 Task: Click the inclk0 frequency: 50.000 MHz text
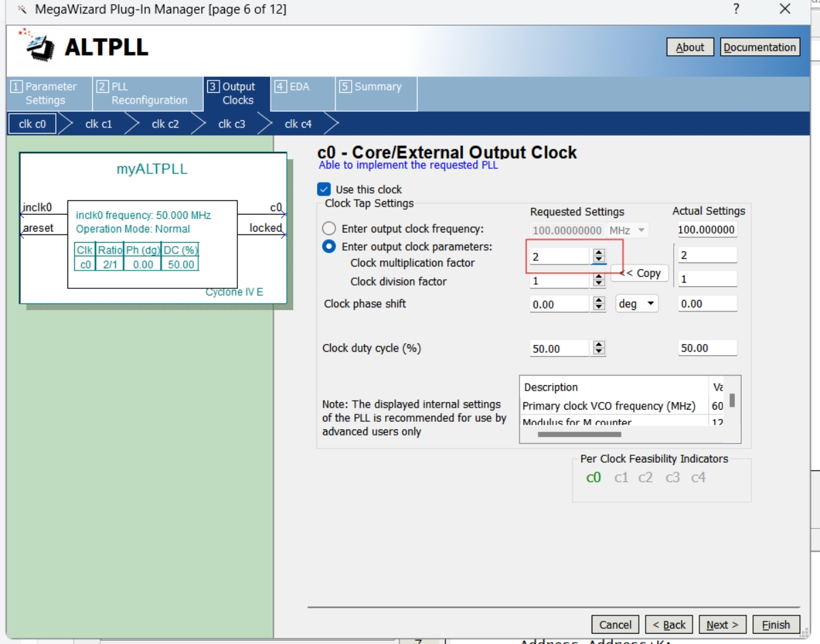[144, 215]
